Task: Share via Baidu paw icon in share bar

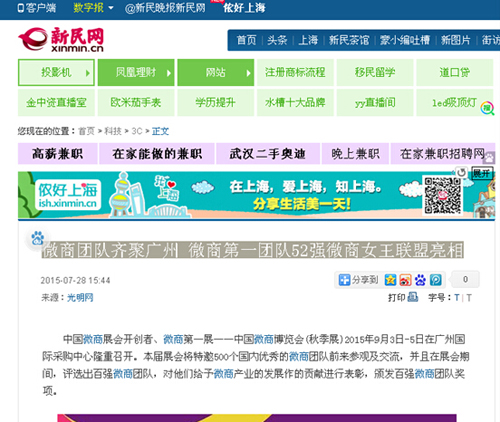Action: coord(420,280)
